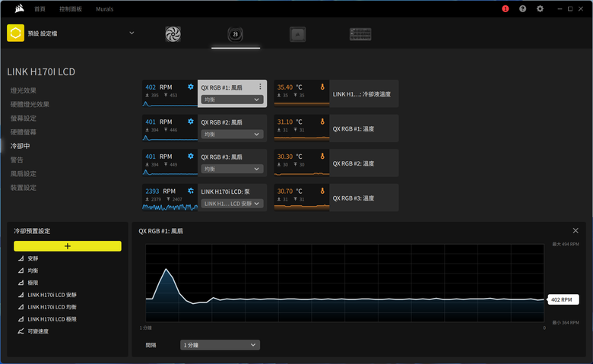Click curve icon beside 安靜 preset
This screenshot has height=364, width=593.
[x=21, y=258]
